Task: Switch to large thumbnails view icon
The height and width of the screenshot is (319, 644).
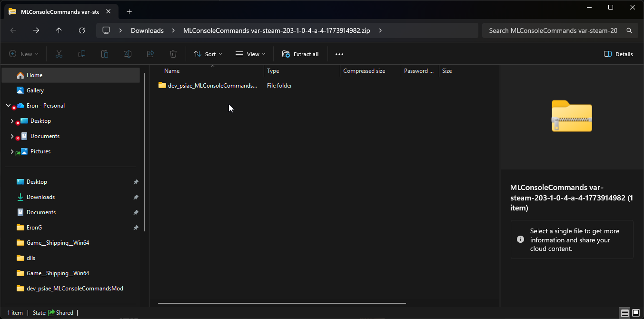Action: (636, 313)
